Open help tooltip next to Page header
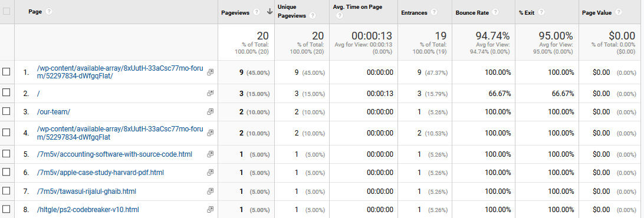This screenshot has width=644, height=218. [x=50, y=12]
